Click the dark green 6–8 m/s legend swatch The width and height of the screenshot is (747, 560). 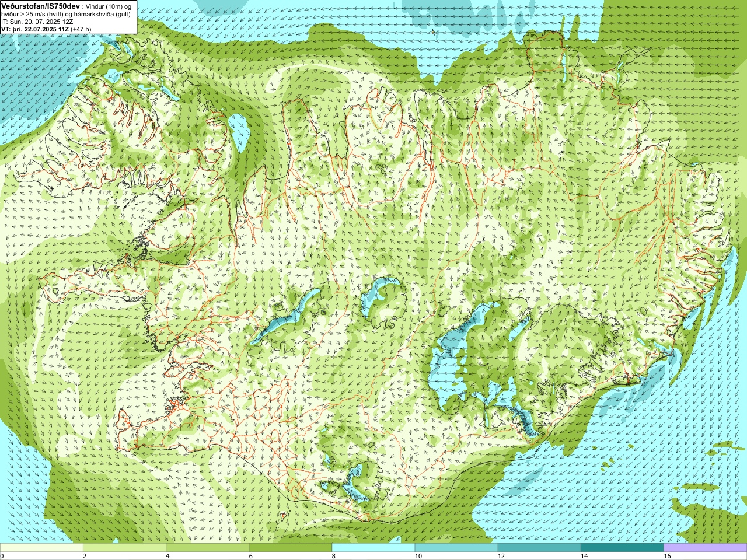[290, 548]
